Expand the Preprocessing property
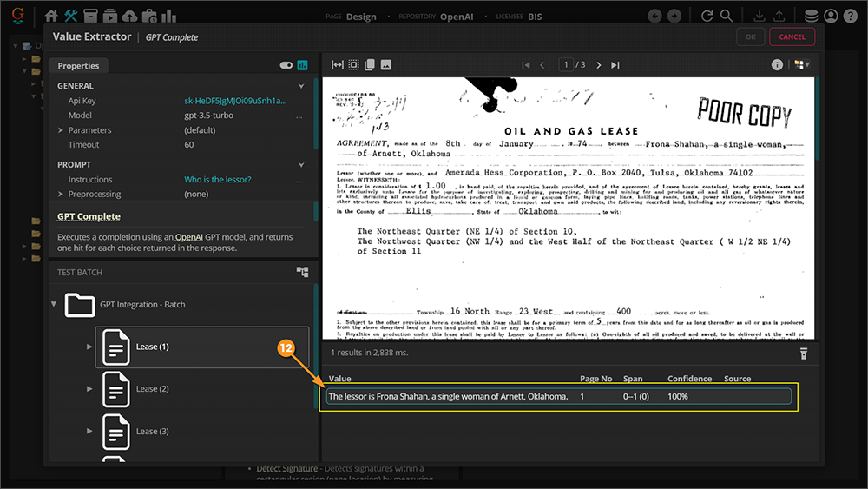868x489 pixels. pyautogui.click(x=61, y=194)
